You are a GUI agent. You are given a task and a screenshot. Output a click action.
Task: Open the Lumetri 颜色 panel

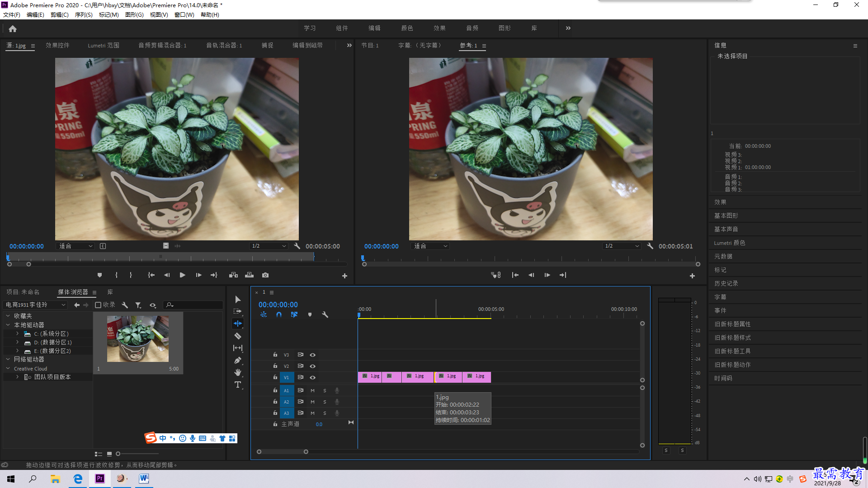[729, 243]
